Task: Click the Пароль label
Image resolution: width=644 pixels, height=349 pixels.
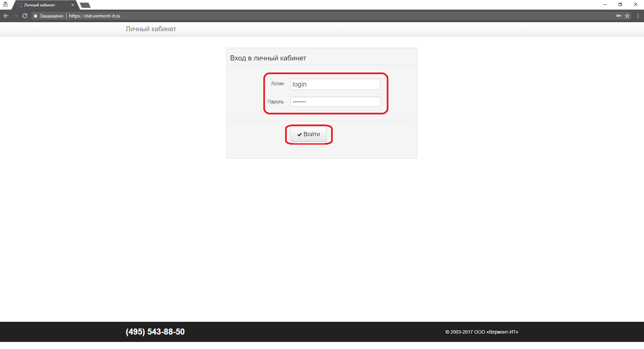Action: (276, 102)
